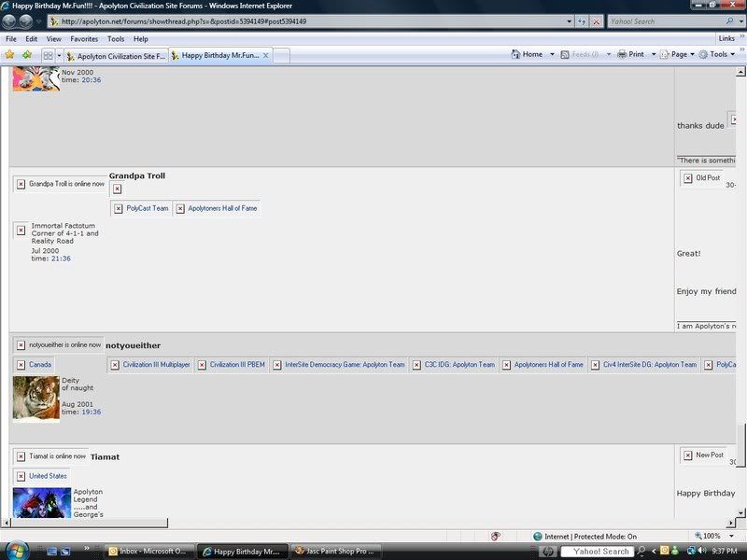Open the Civ4 InterSite DG: Apolyton Team link
The image size is (747, 560).
[650, 365]
